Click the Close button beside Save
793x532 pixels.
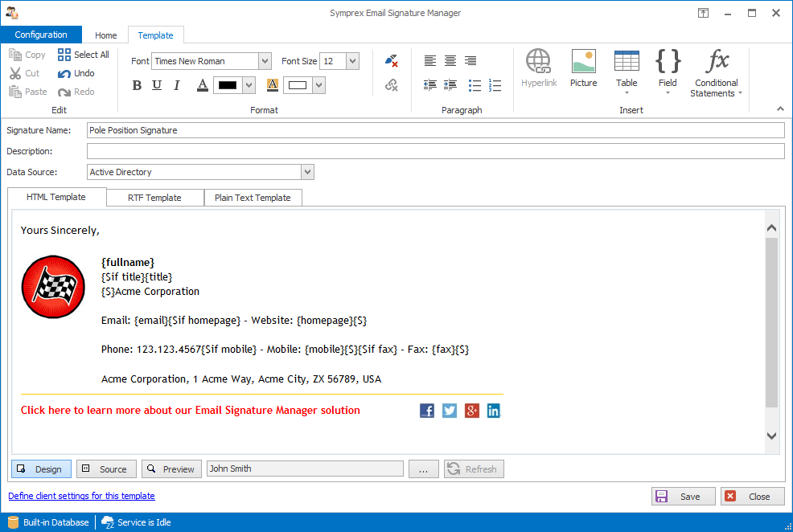753,496
